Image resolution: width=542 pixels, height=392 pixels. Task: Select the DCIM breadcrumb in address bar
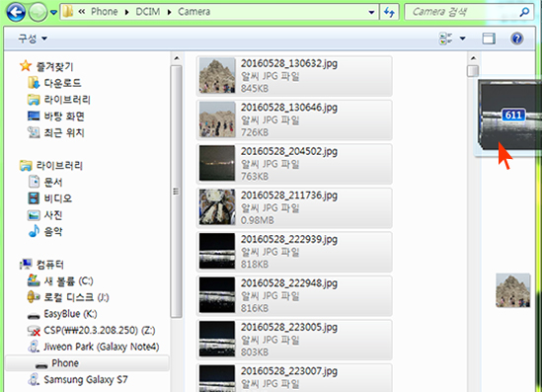coord(148,12)
